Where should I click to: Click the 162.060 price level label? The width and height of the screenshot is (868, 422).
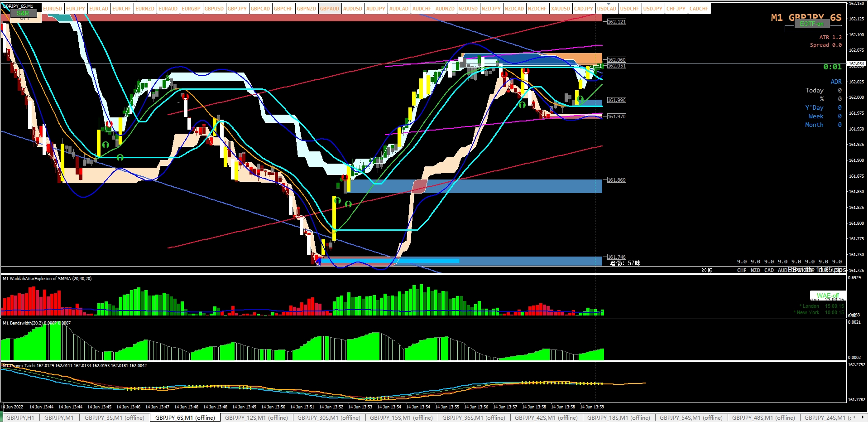[617, 60]
